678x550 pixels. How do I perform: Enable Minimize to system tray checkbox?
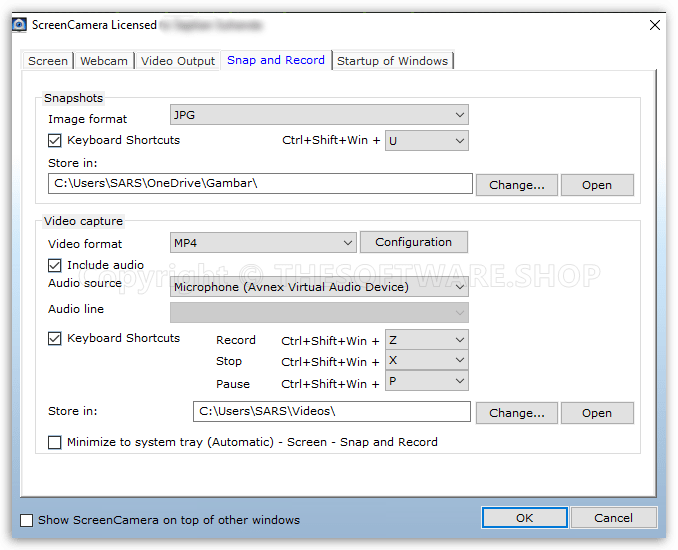pos(54,442)
